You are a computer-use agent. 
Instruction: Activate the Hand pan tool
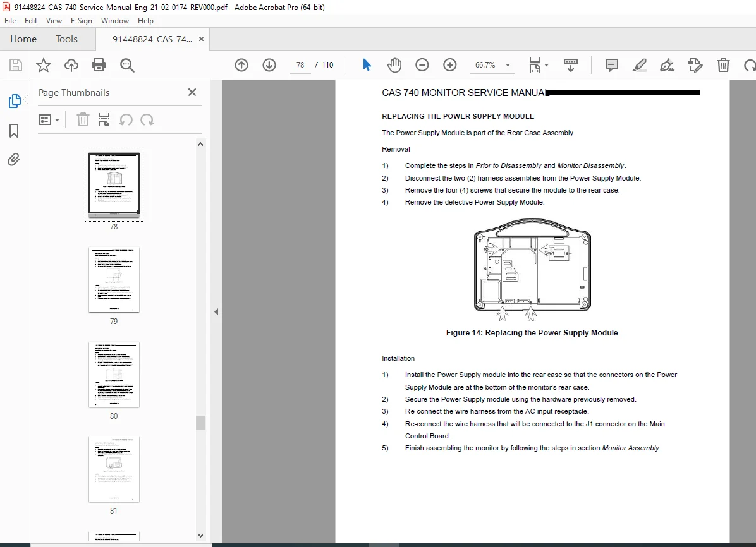pyautogui.click(x=394, y=64)
